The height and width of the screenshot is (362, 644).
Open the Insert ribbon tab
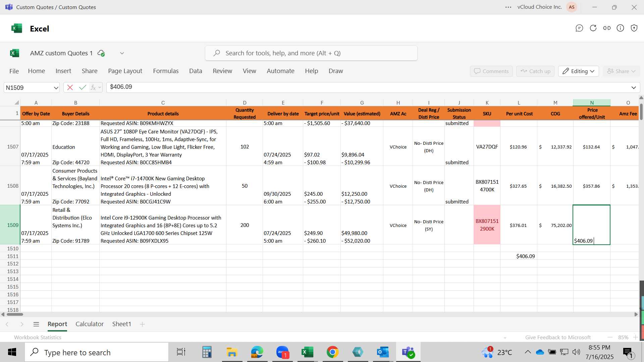click(x=63, y=71)
